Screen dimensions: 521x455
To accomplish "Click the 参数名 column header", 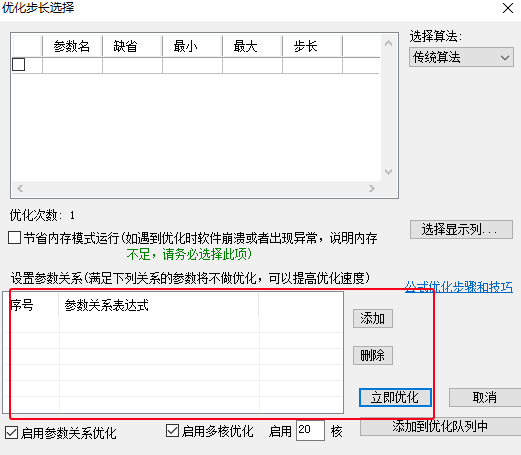I will click(72, 46).
